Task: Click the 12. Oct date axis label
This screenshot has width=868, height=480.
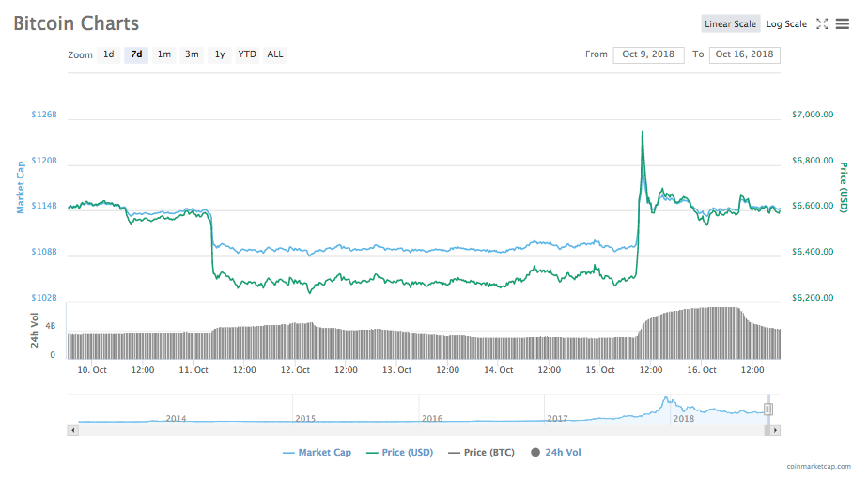Action: coord(295,370)
